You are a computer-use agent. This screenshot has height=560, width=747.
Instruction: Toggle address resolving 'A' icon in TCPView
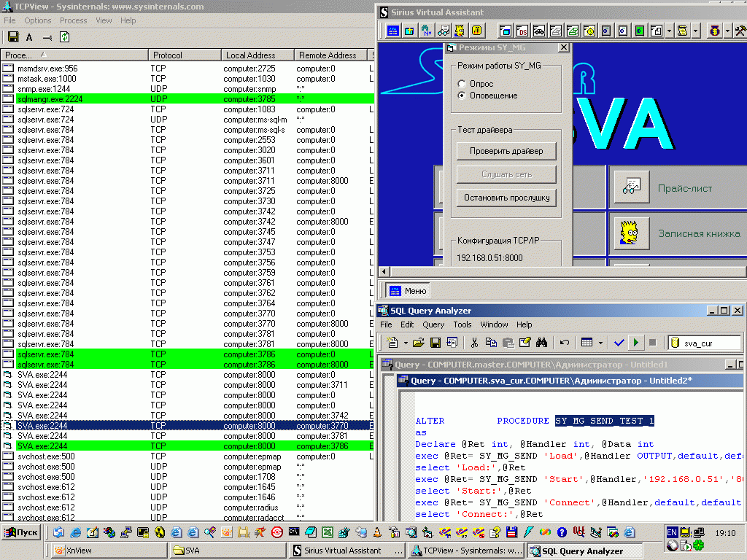click(29, 37)
